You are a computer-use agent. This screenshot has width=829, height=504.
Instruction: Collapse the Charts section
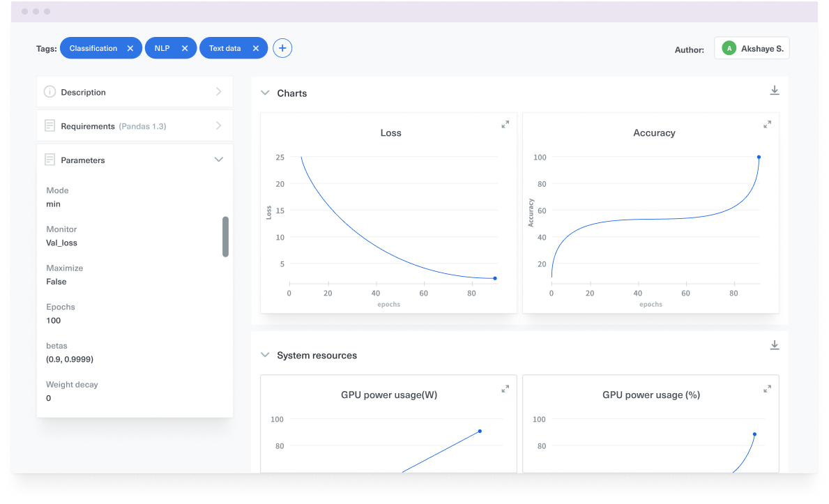(x=264, y=92)
